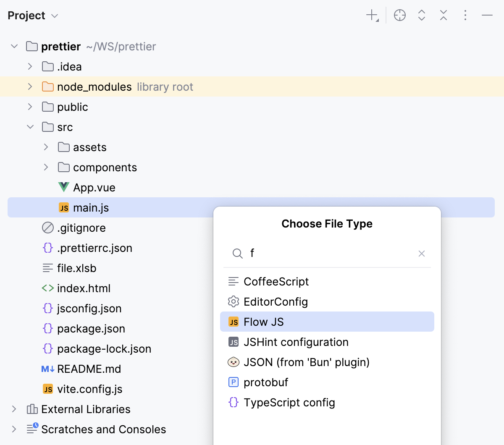504x445 pixels.
Task: Click the TypeScript config braces icon
Action: (x=233, y=402)
